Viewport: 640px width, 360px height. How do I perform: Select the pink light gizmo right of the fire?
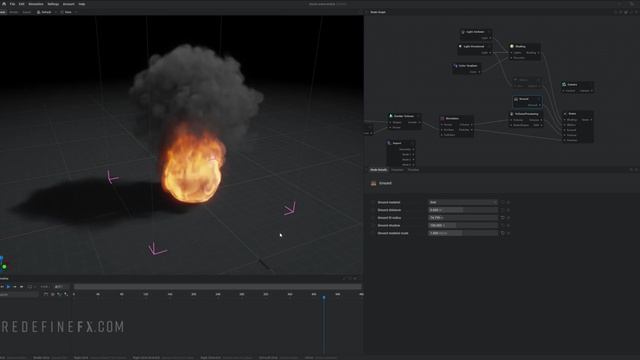click(290, 209)
